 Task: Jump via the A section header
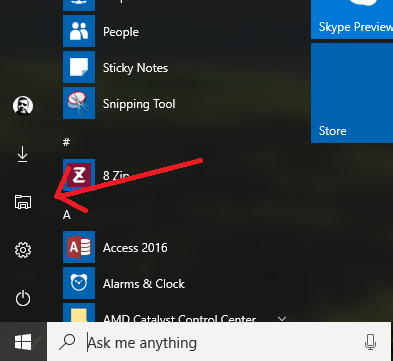tap(67, 215)
